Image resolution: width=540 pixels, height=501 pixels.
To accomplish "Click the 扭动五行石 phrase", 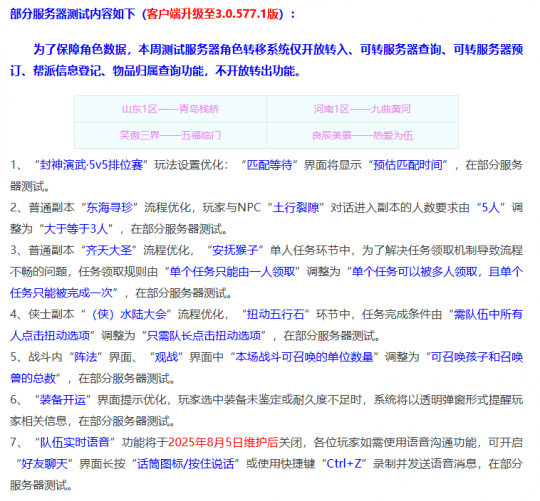I will pos(275,314).
